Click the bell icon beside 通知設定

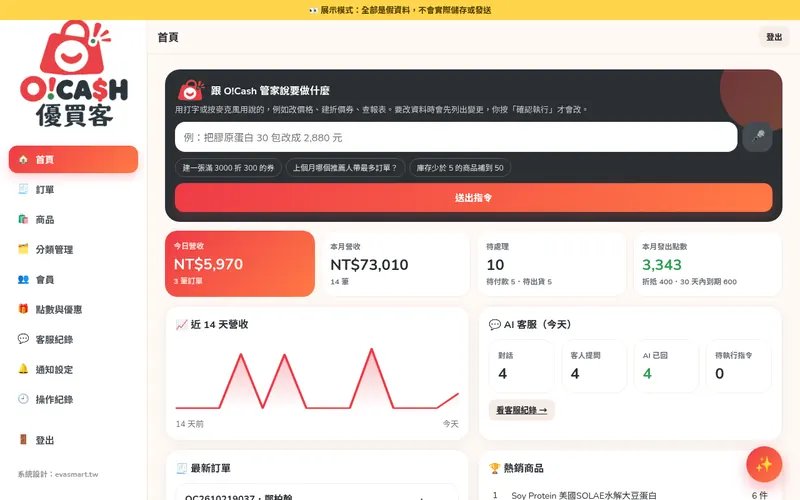[23, 369]
